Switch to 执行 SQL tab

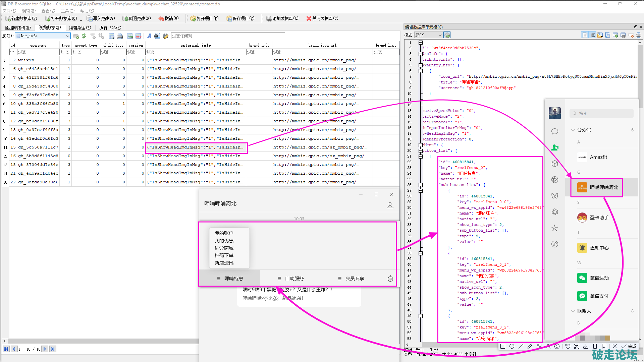point(110,28)
